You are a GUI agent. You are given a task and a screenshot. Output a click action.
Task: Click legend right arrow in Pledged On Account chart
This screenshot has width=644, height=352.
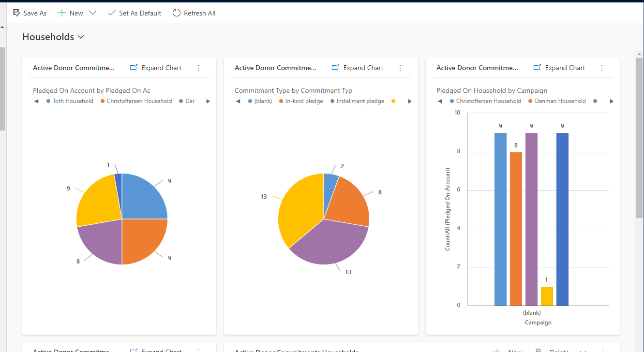(x=208, y=102)
